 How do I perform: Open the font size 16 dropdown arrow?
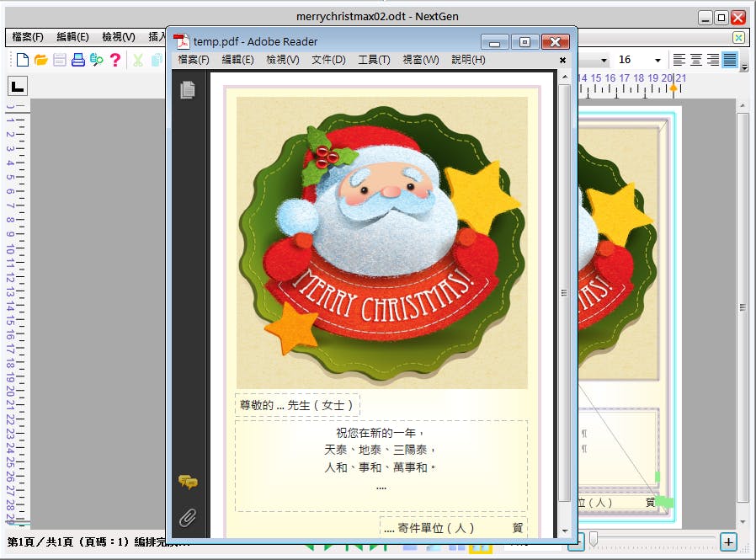[x=658, y=61]
